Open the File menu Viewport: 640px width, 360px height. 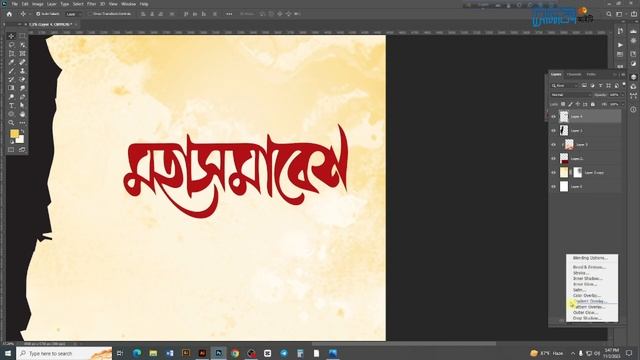click(x=15, y=4)
